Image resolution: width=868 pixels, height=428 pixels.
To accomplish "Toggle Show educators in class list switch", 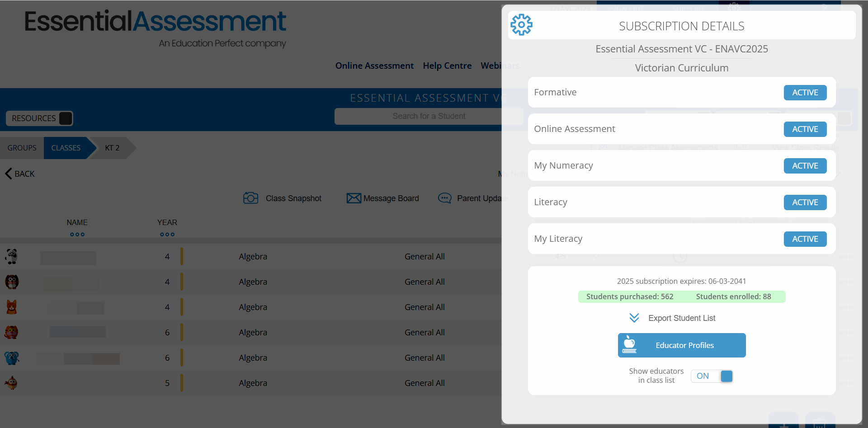I will pyautogui.click(x=712, y=376).
